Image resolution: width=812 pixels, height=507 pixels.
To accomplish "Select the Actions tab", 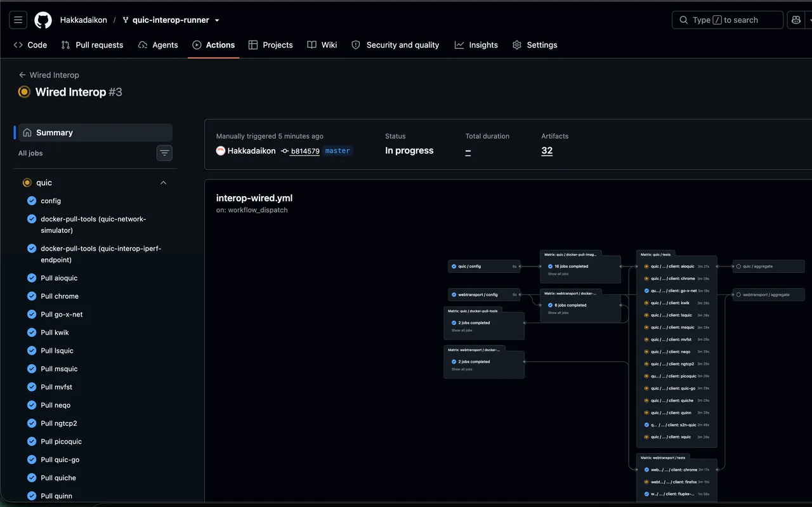I will coord(213,45).
